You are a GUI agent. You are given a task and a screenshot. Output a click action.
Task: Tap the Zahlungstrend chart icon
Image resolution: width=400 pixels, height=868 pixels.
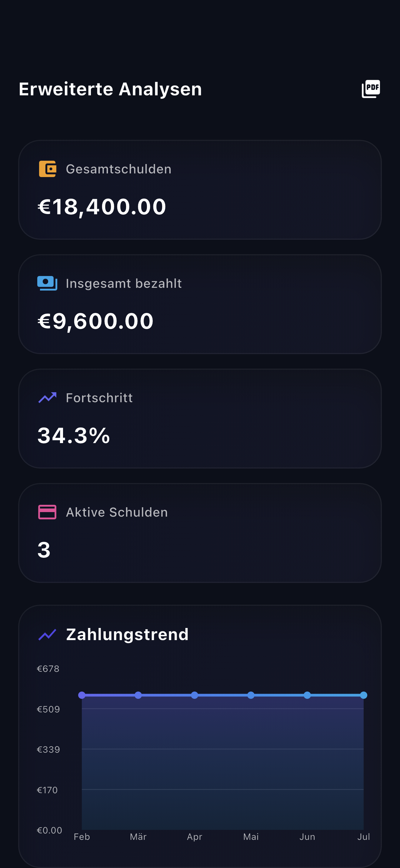[47, 634]
